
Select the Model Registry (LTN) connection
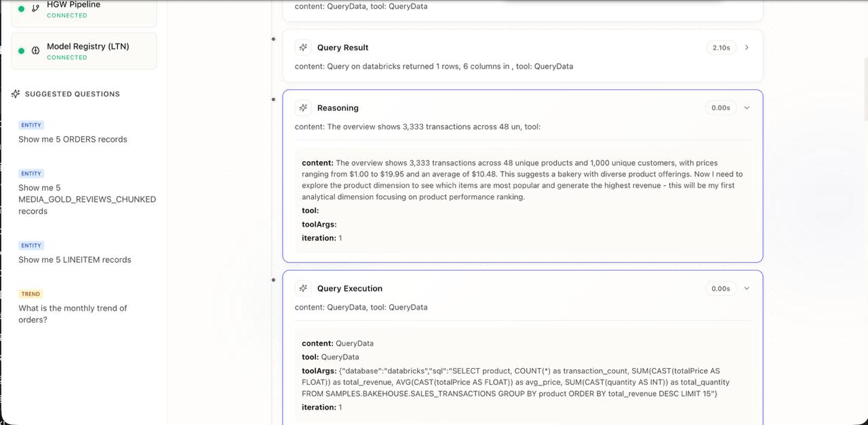(x=84, y=51)
